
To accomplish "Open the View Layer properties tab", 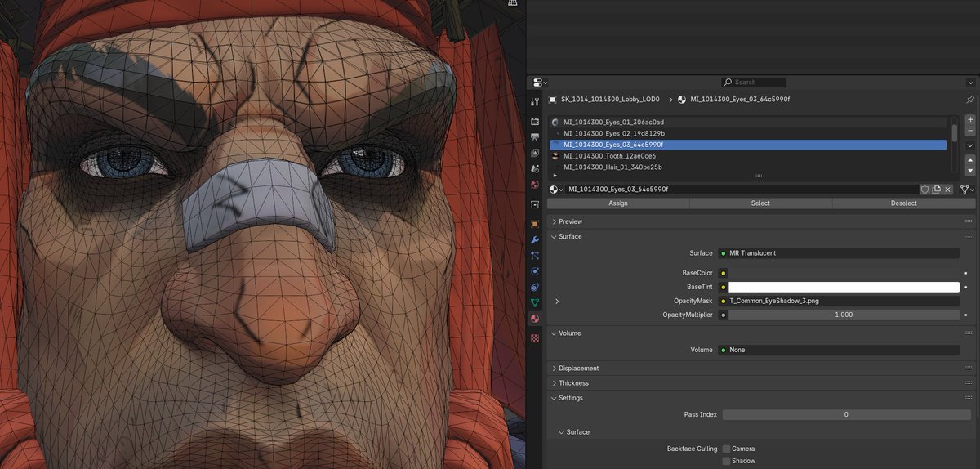I will [x=535, y=153].
